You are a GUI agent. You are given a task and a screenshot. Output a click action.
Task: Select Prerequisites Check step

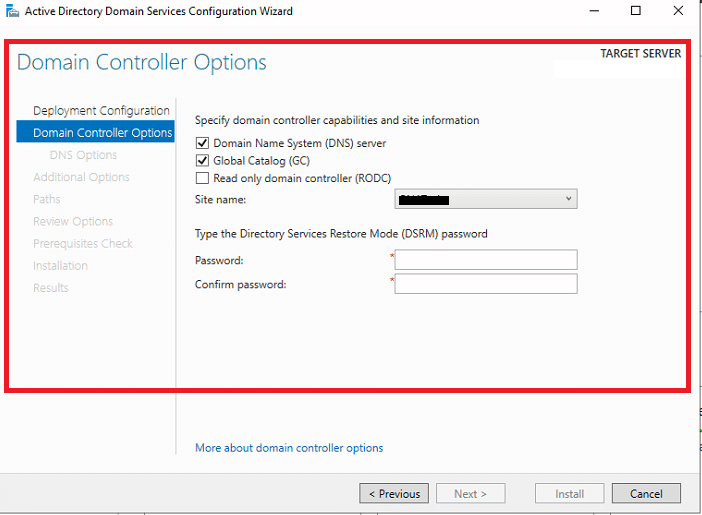[83, 244]
